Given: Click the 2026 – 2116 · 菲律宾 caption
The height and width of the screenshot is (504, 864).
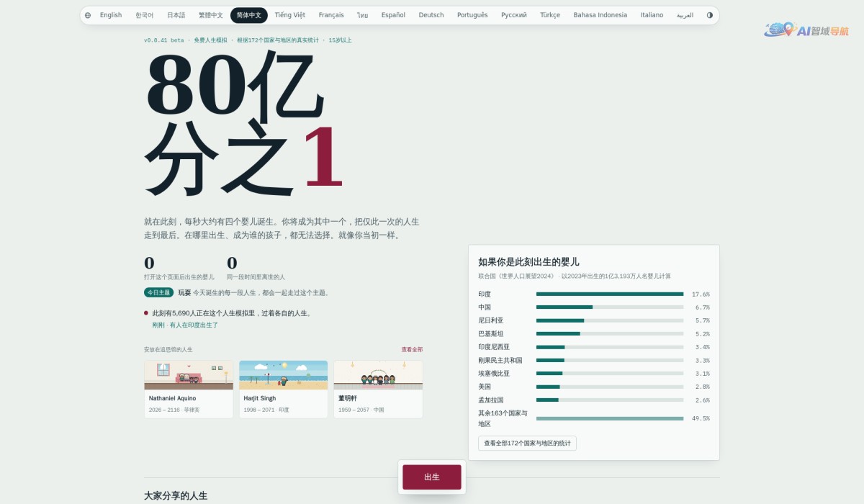Looking at the screenshot, I should click(174, 410).
